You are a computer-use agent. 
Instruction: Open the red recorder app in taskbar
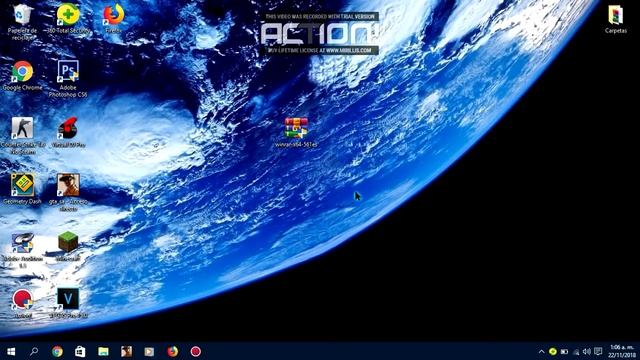[196, 351]
